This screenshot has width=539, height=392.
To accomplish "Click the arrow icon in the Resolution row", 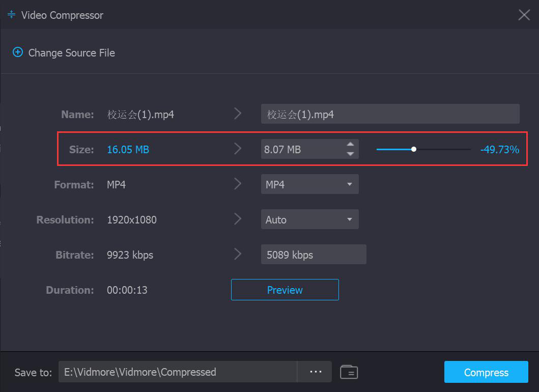I will click(x=238, y=219).
